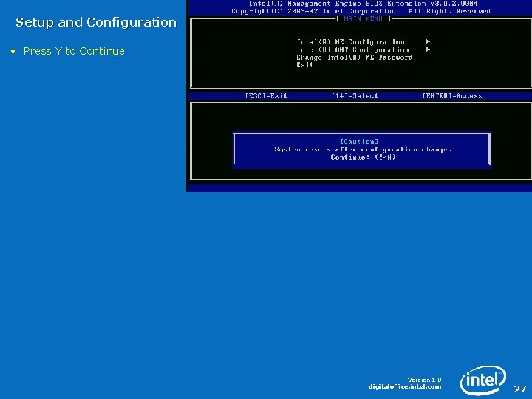Choose Change Intel(R) ME Password option
This screenshot has height=399, width=532.
pos(355,58)
